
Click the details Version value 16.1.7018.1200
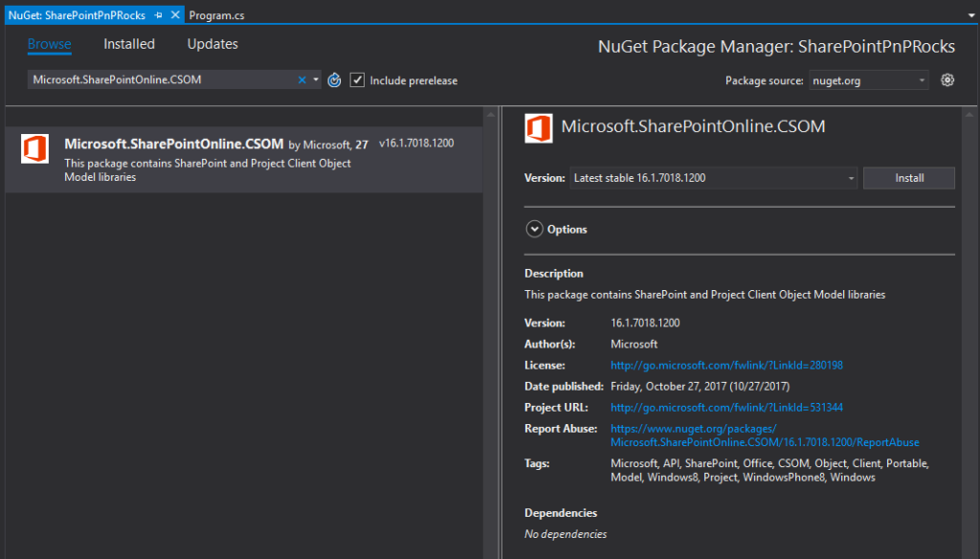645,324
